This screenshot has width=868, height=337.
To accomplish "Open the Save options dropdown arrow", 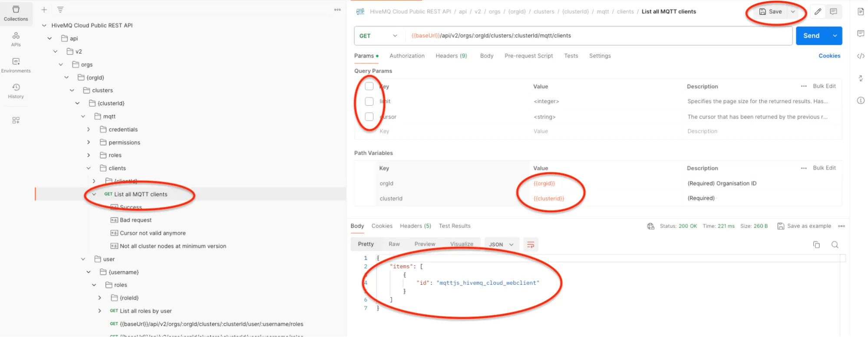I will click(793, 12).
